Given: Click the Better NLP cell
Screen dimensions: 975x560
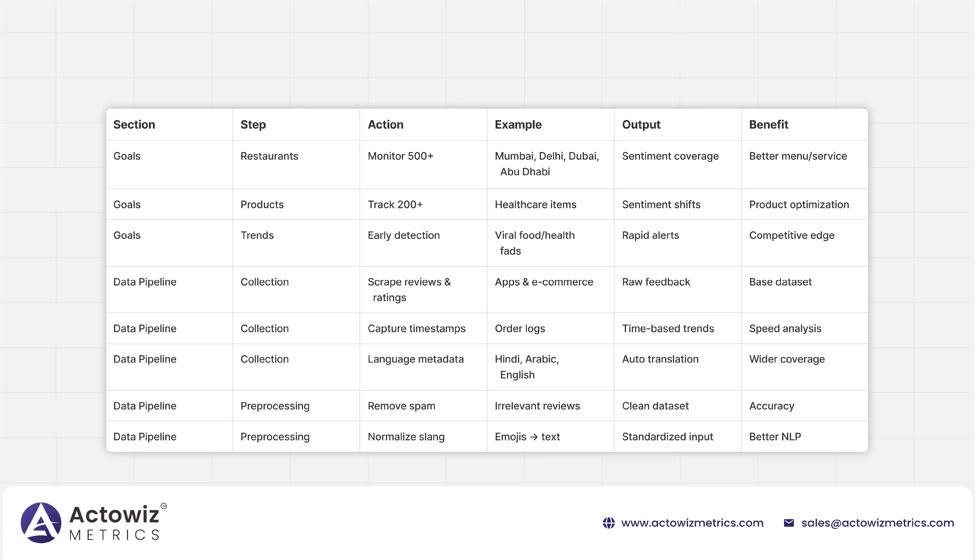Looking at the screenshot, I should point(775,437).
